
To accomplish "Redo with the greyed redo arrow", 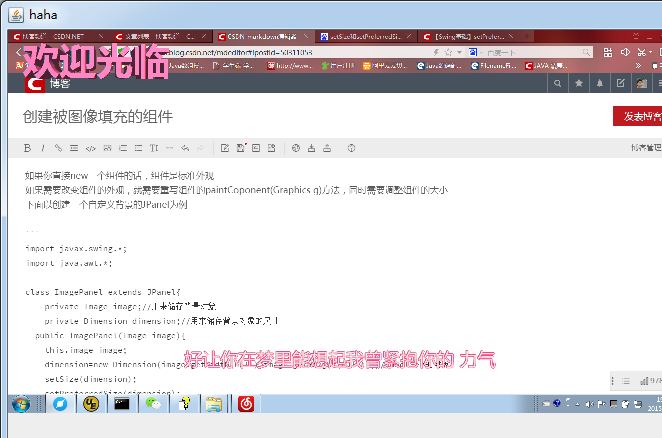I will tap(201, 148).
